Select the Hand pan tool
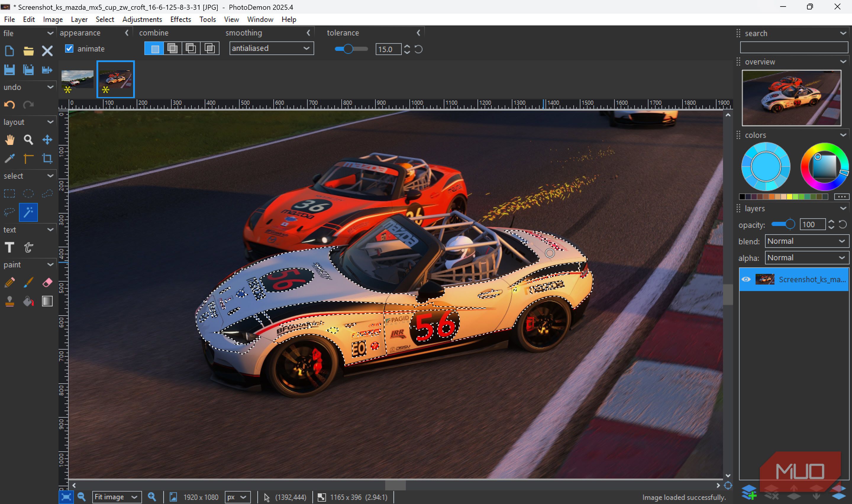This screenshot has width=852, height=504. click(9, 140)
